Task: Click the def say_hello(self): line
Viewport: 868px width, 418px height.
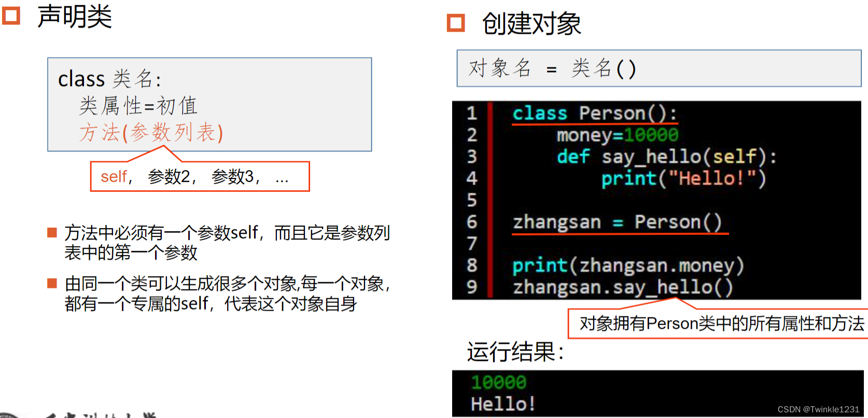Action: point(667,157)
